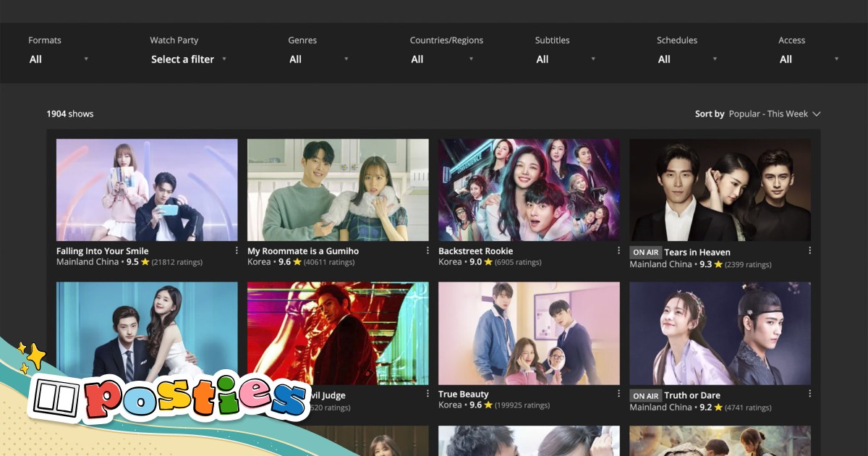Open the Schedules filter dropdown
868x456 pixels.
(x=688, y=59)
